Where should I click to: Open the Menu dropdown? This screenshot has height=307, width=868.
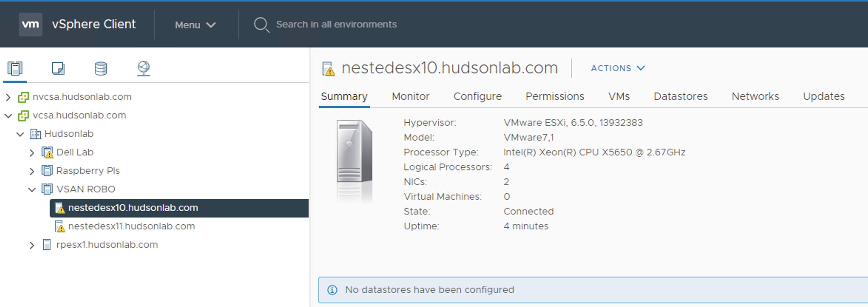pyautogui.click(x=195, y=25)
